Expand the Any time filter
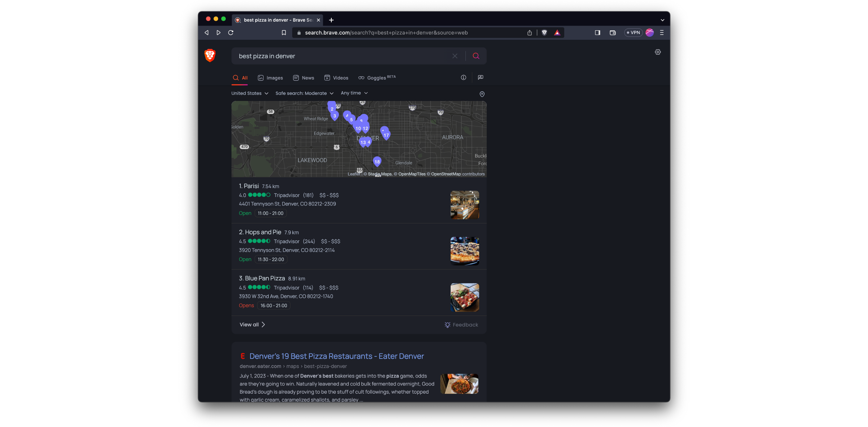The height and width of the screenshot is (427, 868). coord(354,93)
